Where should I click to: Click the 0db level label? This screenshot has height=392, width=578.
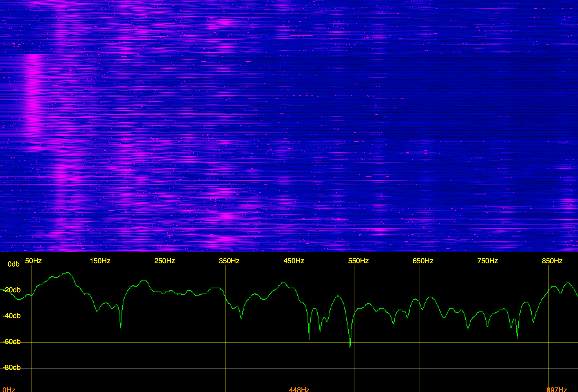point(13,264)
